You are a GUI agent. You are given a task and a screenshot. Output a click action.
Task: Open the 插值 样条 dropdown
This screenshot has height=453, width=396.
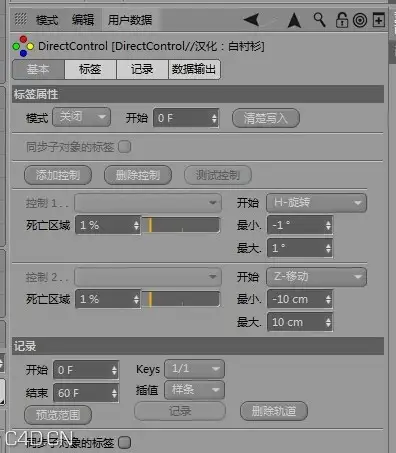coord(194,390)
